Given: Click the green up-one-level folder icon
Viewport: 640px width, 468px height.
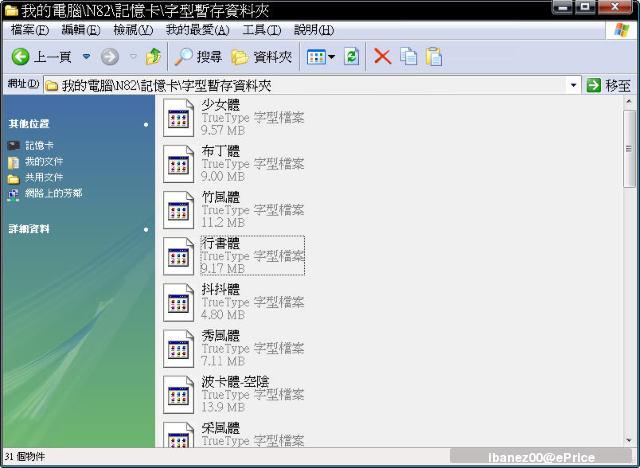Looking at the screenshot, I should coord(153,57).
